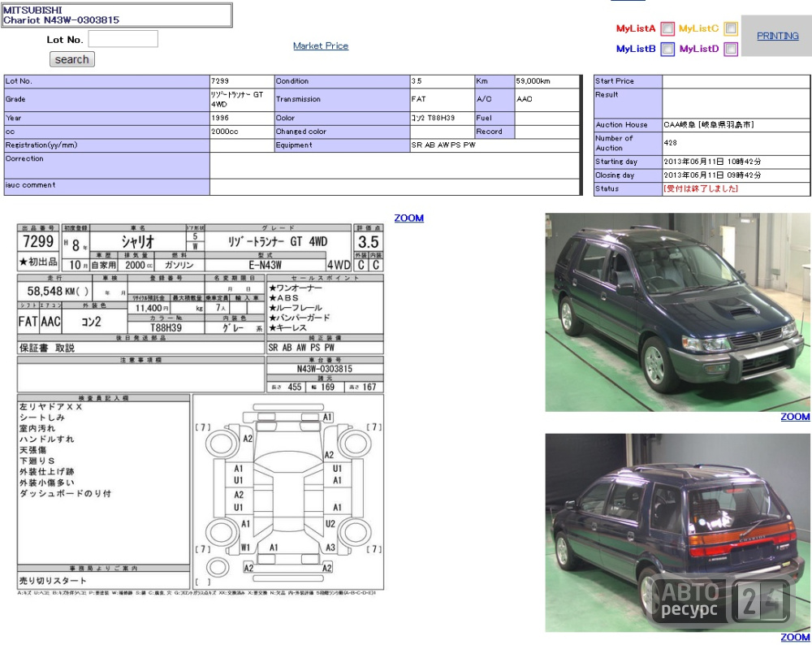Click the A/C value AAC

pos(524,99)
